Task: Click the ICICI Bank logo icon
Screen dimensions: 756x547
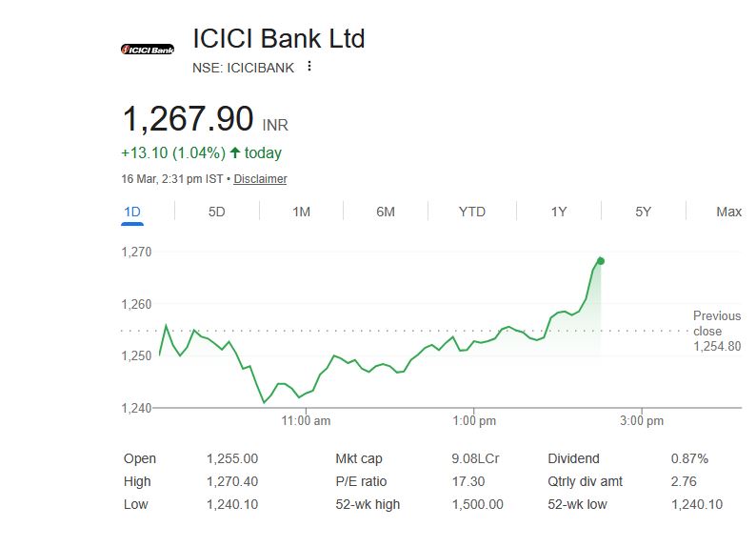Action: [148, 49]
